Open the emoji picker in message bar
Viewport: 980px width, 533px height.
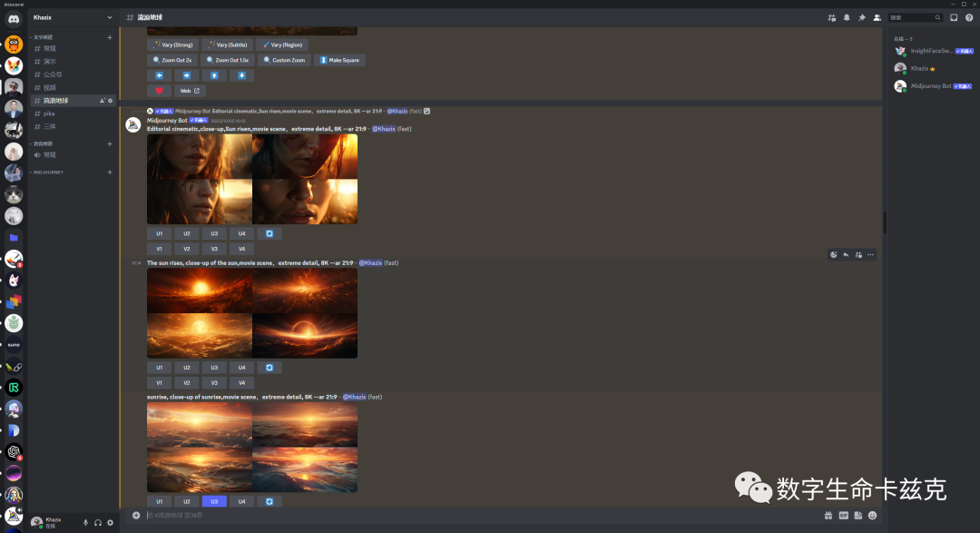[872, 516]
